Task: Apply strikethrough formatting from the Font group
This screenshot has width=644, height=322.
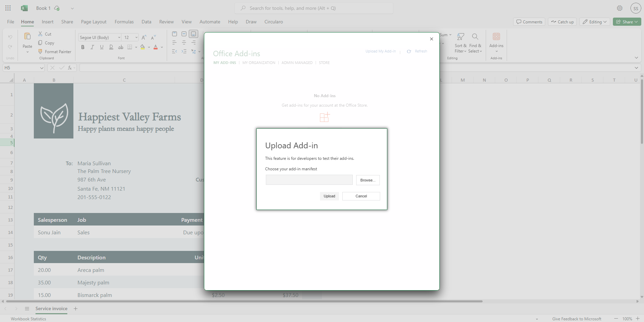Action: click(x=120, y=47)
